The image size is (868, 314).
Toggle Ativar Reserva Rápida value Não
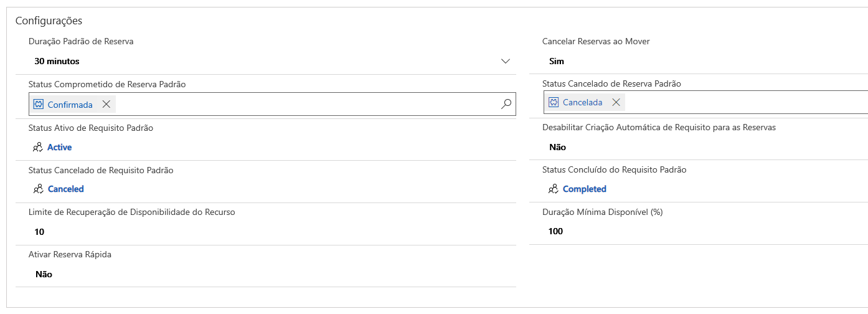44,274
